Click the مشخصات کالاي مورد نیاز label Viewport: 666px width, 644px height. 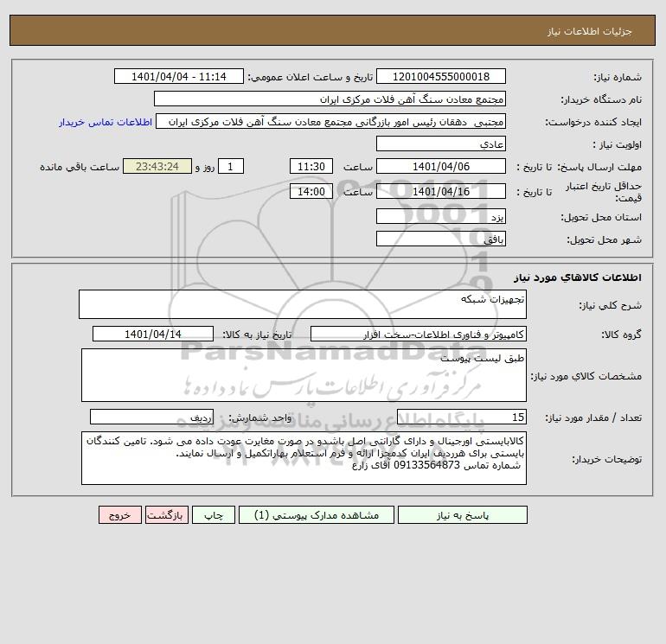point(586,376)
